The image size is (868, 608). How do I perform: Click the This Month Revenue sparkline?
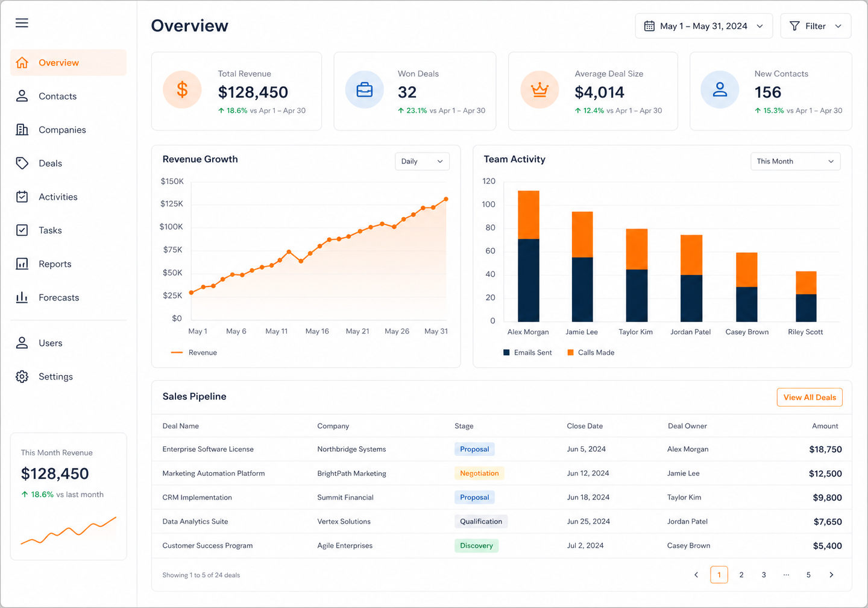(x=68, y=531)
